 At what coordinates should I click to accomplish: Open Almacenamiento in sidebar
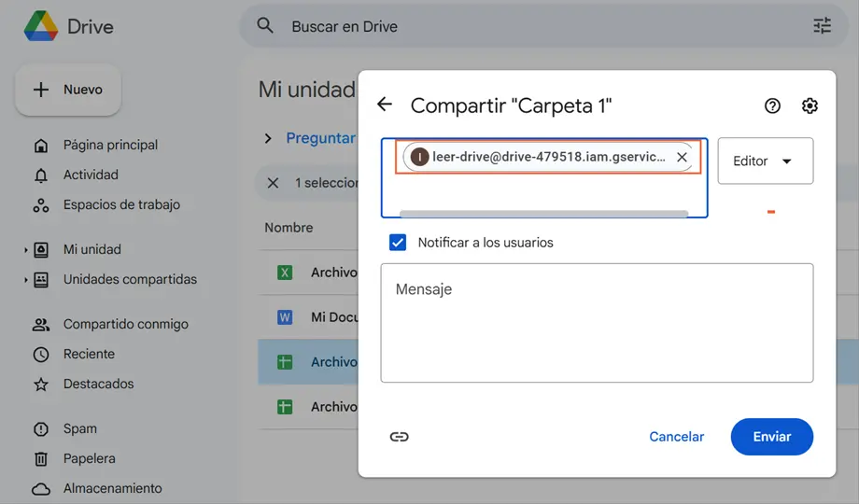112,488
